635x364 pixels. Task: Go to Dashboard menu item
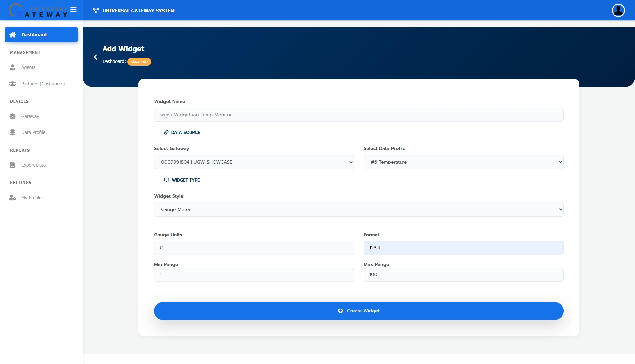point(41,35)
